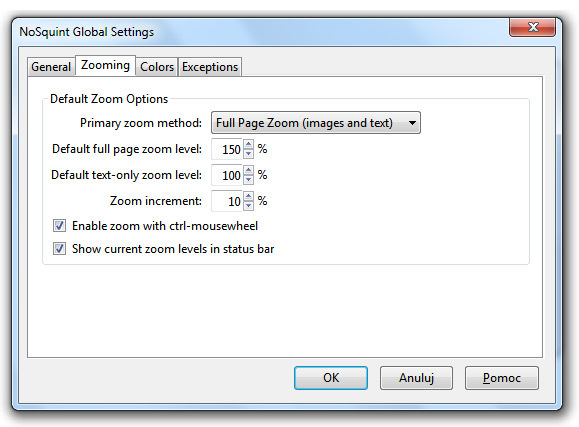Decrease the zoom increment value
Screen dimensions: 579x427
(x=249, y=206)
